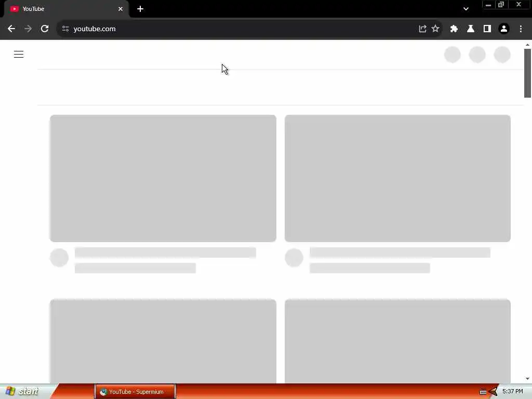Open the experiments flask icon
This screenshot has width=532, height=399.
(x=471, y=29)
